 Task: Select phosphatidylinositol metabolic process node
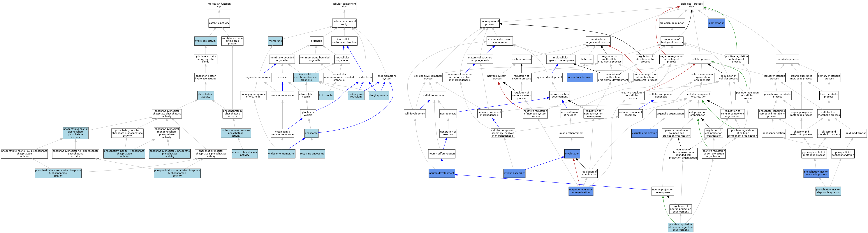816,173
